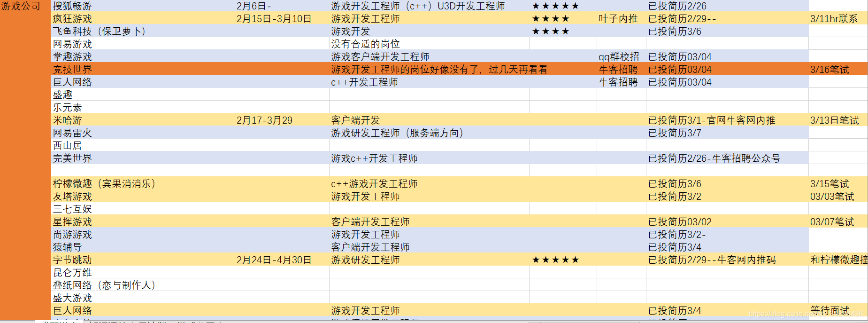
Task: Select "已投简历2/26" in the 搜狐畅游 row
Action: (727, 6)
